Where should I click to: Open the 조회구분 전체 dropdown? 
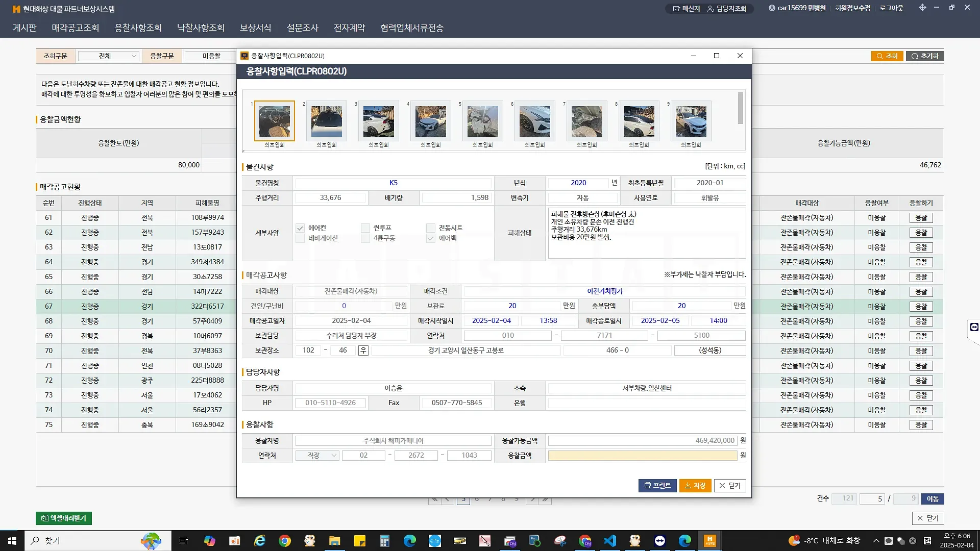108,56
